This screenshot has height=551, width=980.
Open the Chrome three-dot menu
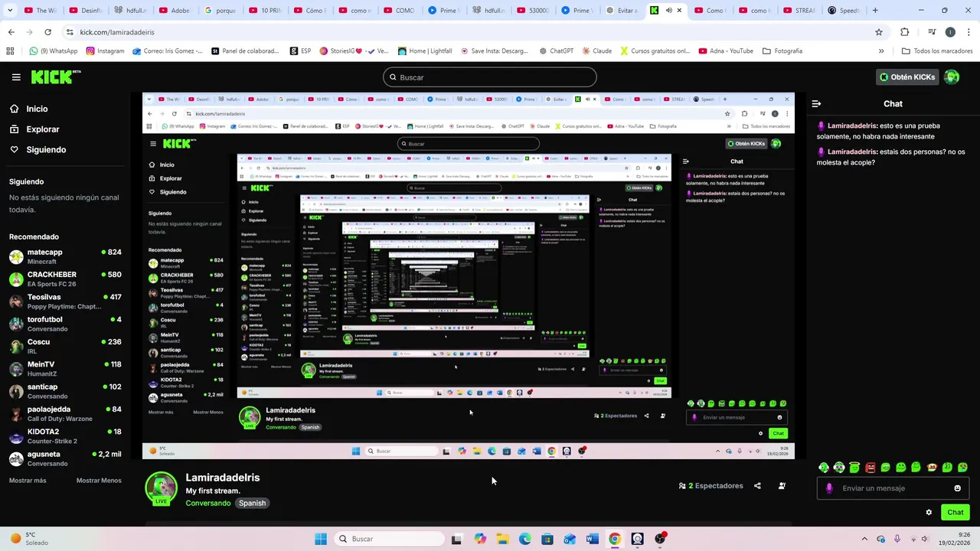969,32
